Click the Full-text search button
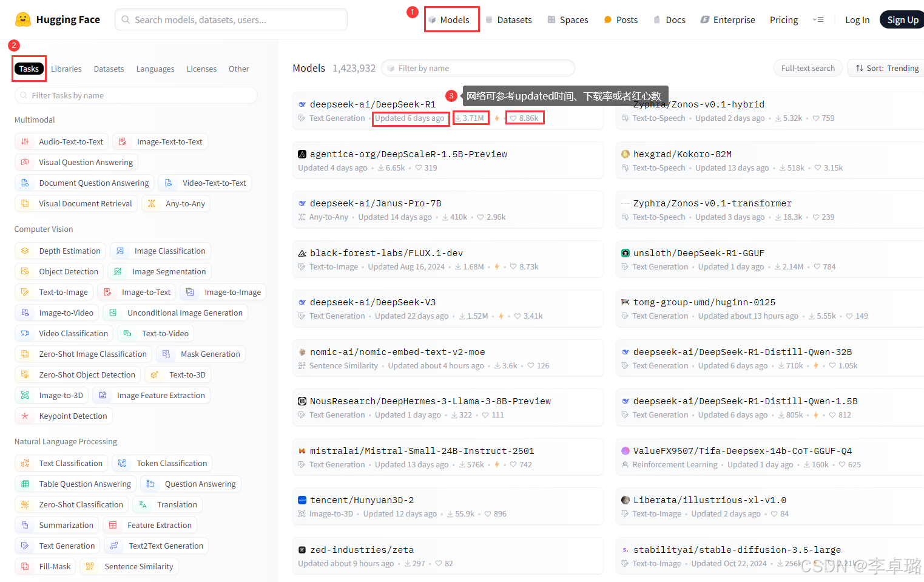The width and height of the screenshot is (924, 582). coord(808,68)
